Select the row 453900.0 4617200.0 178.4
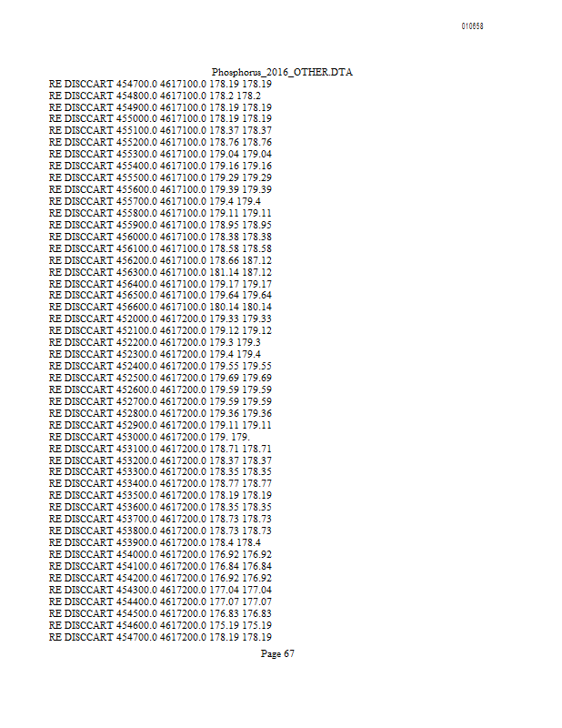Viewport: 562px width, 728px height. tap(155, 542)
